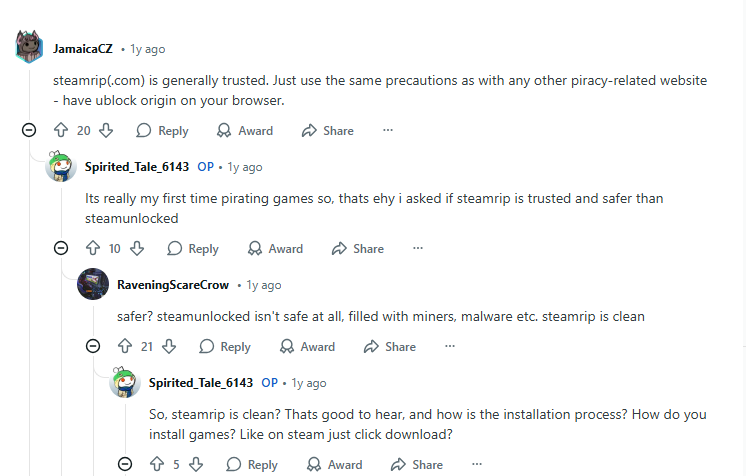
Task: Click JamaicaCZ's avatar picture
Action: (x=30, y=47)
